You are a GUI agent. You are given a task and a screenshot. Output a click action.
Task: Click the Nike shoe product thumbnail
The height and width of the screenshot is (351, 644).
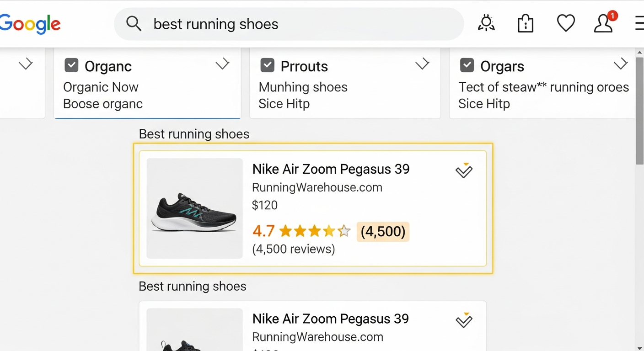pos(194,208)
